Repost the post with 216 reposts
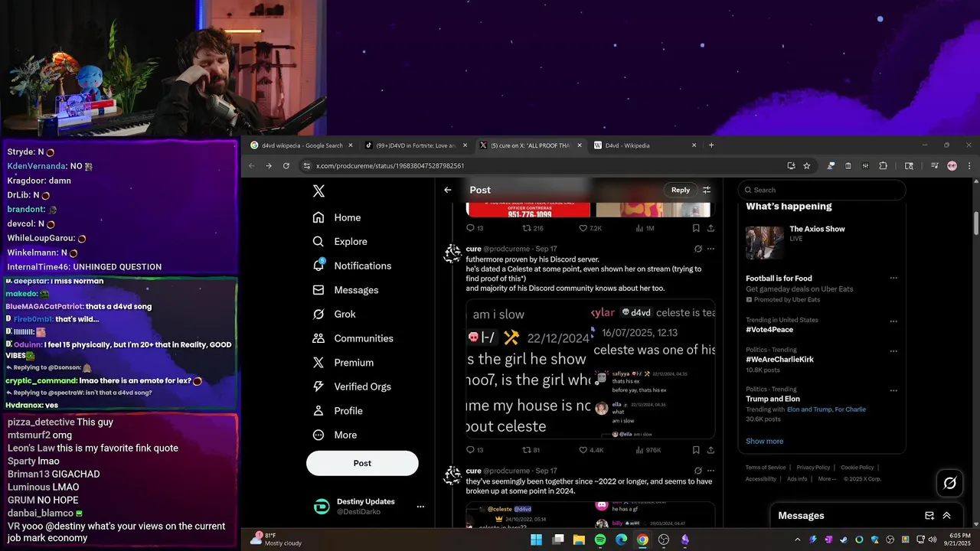Viewport: 980px width, 551px height. pyautogui.click(x=533, y=228)
